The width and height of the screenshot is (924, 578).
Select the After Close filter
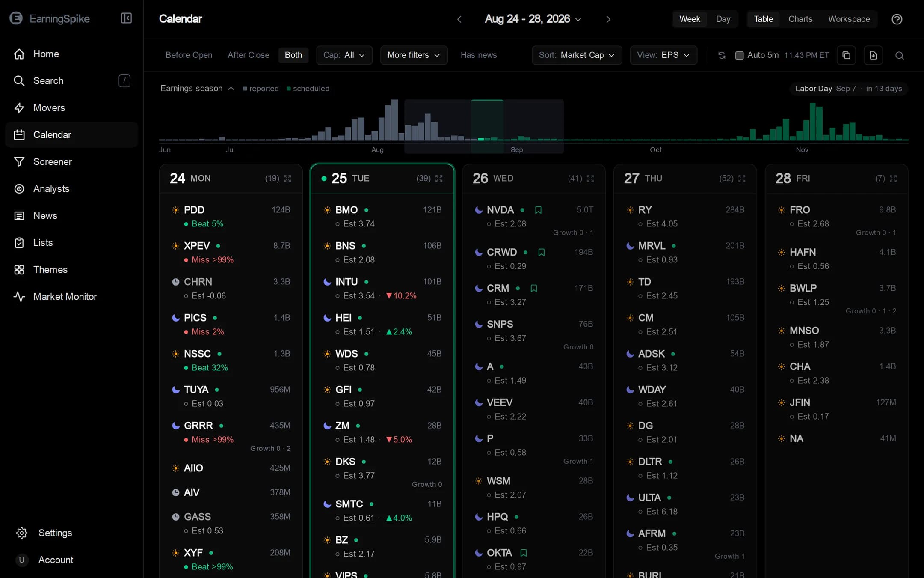(249, 55)
